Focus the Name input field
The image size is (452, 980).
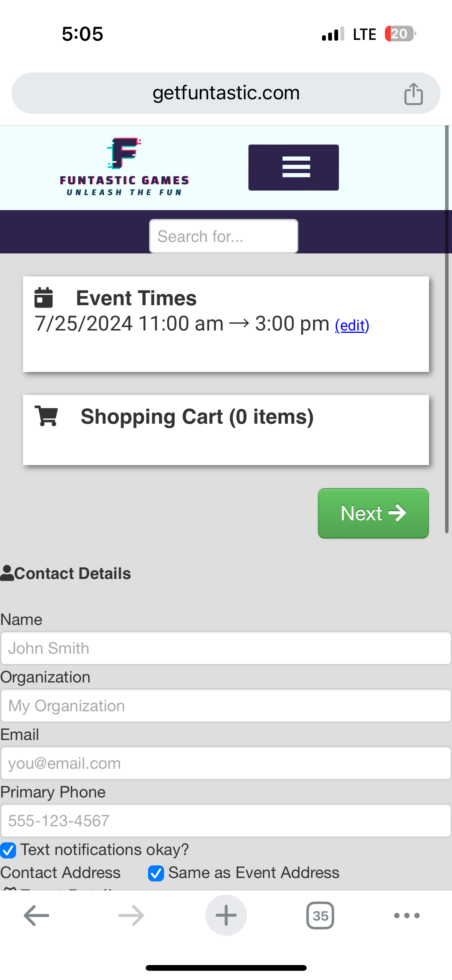pyautogui.click(x=226, y=648)
